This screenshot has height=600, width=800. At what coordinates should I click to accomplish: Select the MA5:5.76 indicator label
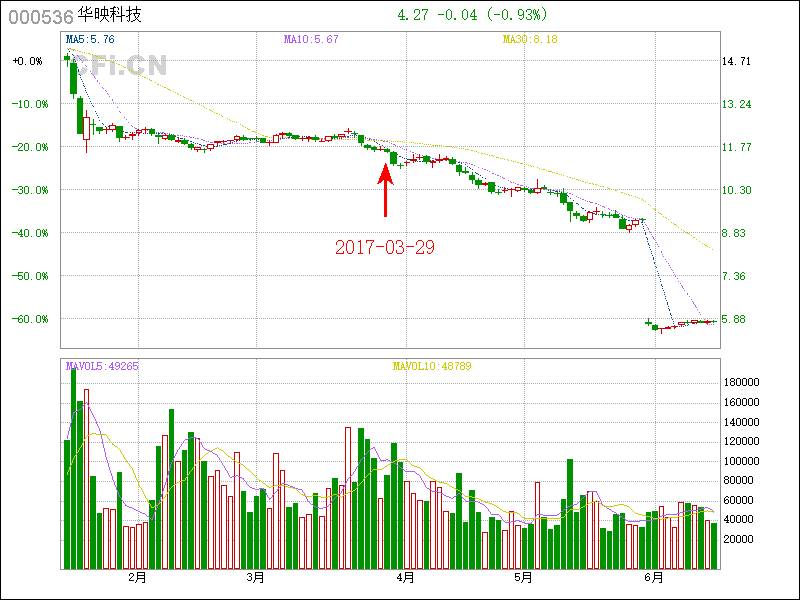point(92,39)
